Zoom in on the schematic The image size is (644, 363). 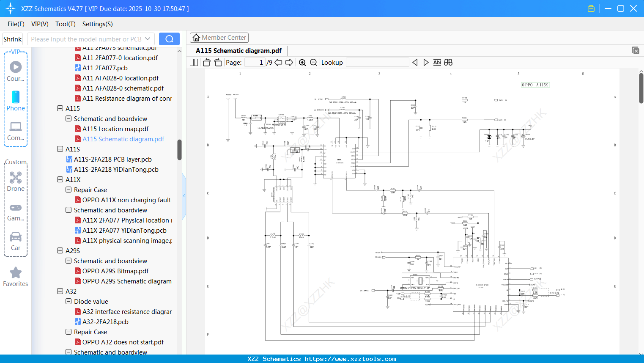[x=302, y=63]
